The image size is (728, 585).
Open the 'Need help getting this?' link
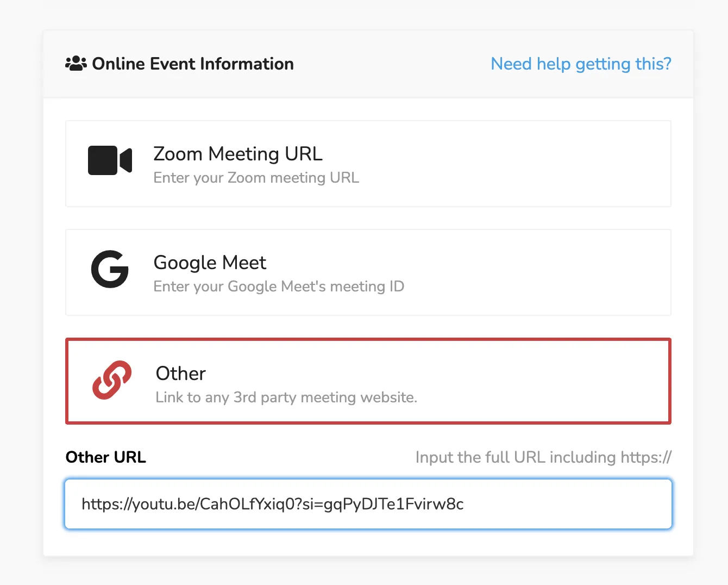click(x=581, y=64)
